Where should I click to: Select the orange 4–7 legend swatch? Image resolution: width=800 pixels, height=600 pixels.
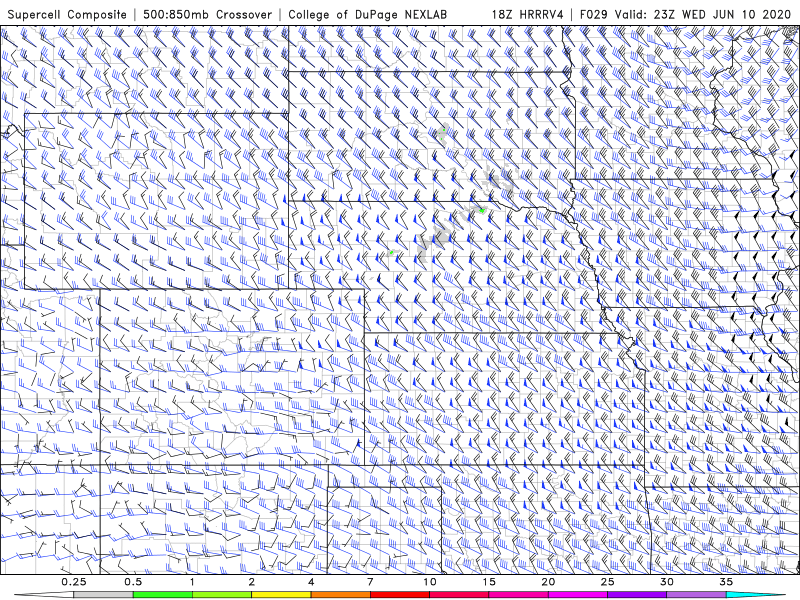point(340,595)
